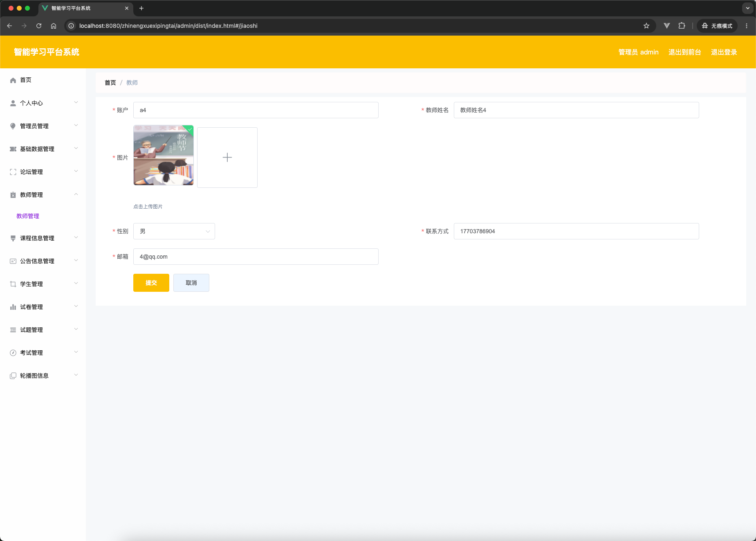Image resolution: width=756 pixels, height=541 pixels.
Task: Click the 论坛管理 frame icon
Action: (13, 172)
